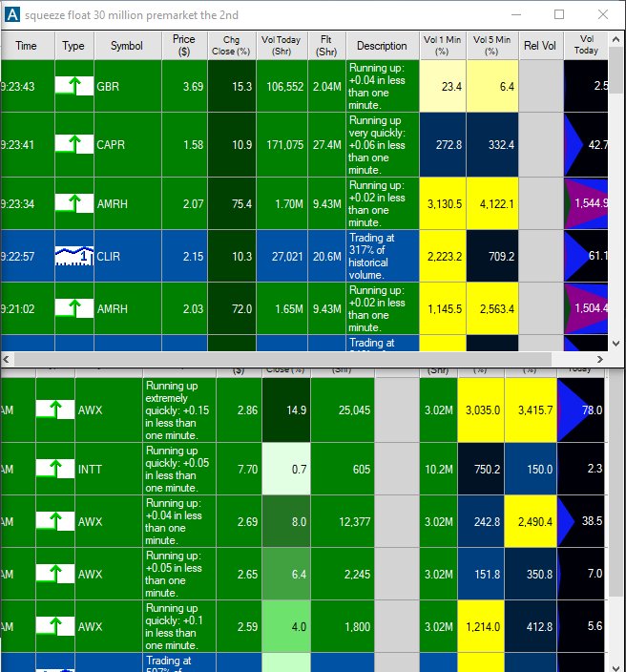626x672 pixels.
Task: Click the arrow icon in AWX 2.69 row
Action: click(55, 521)
